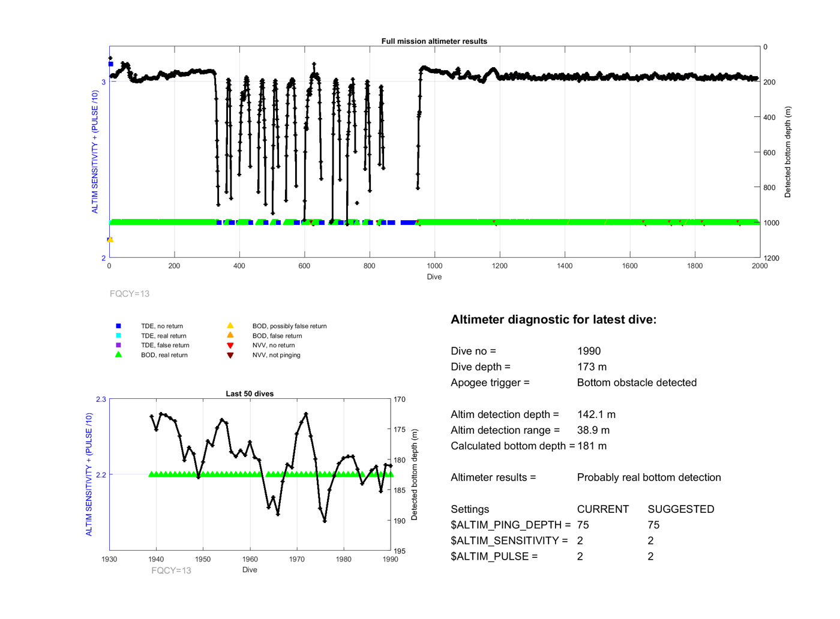
Task: Click the 'Detected bottom depth (m)' axis label of full mission plot
Action: 788,152
